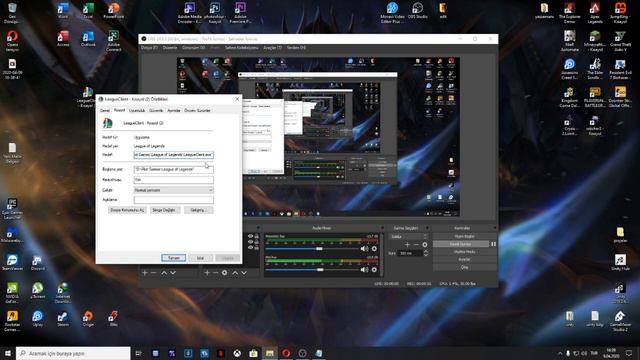Screen dimensions: 640x360
Task: Move the scene up with the scenes up arrow
Action: point(164,273)
